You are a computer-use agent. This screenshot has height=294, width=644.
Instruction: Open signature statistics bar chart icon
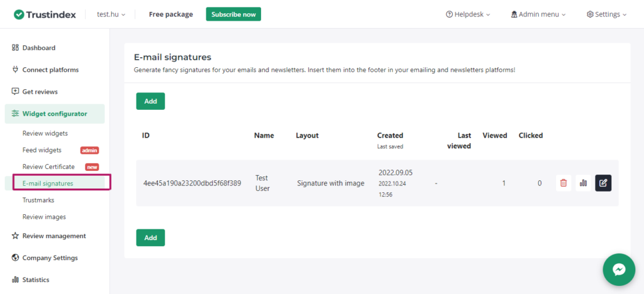point(583,183)
